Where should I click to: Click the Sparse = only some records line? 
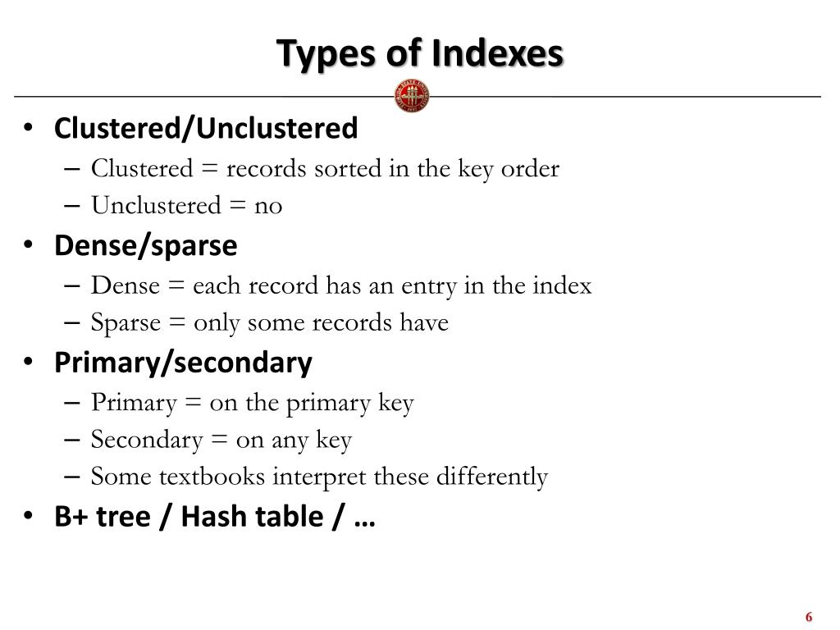click(x=269, y=323)
